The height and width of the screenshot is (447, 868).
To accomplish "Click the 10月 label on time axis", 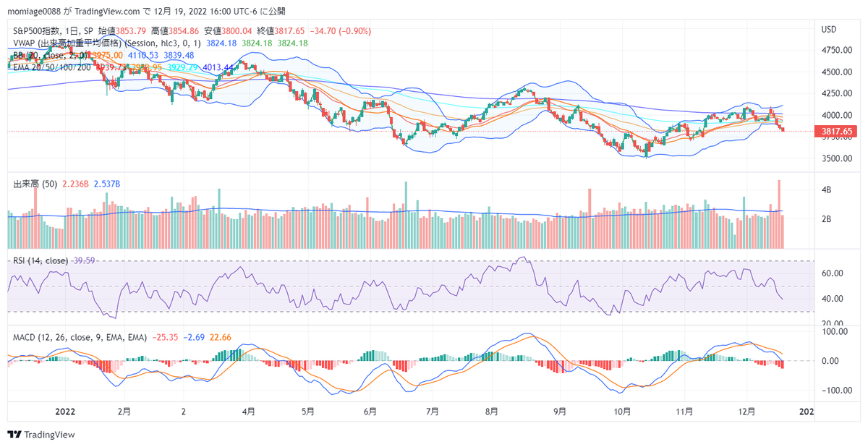I will pyautogui.click(x=621, y=411).
